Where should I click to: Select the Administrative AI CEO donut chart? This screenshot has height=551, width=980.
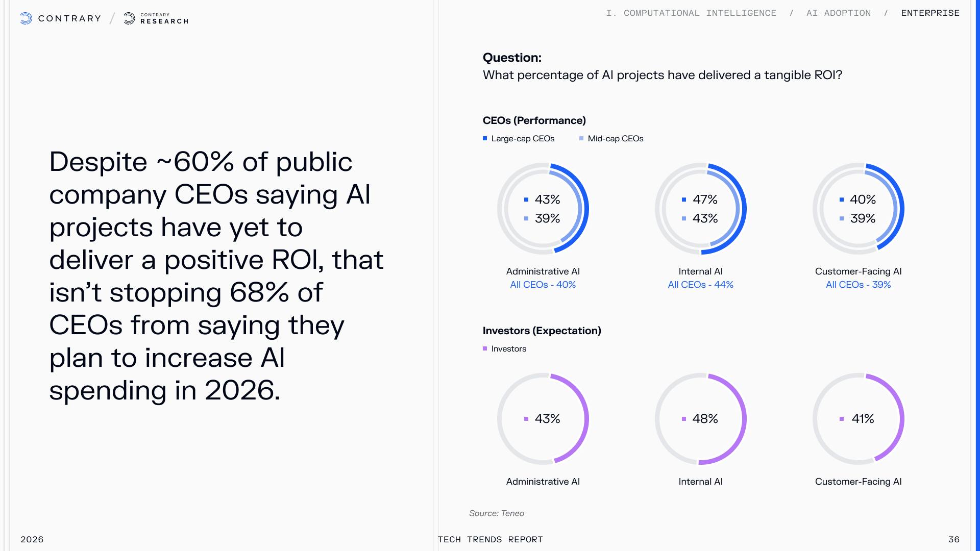543,209
